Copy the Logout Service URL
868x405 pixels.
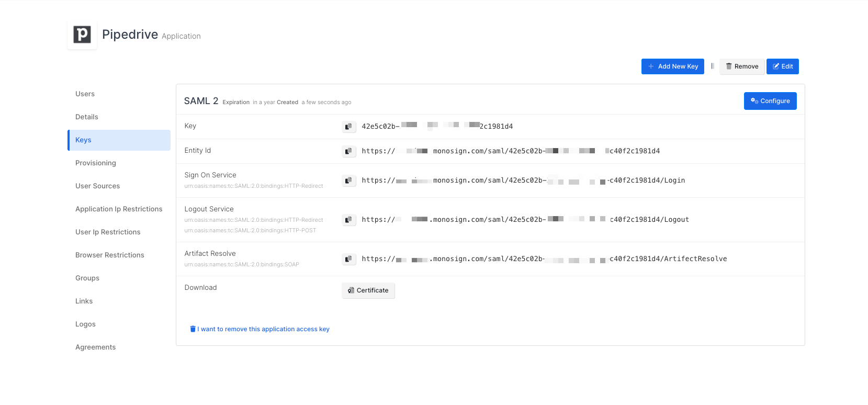[x=348, y=220]
